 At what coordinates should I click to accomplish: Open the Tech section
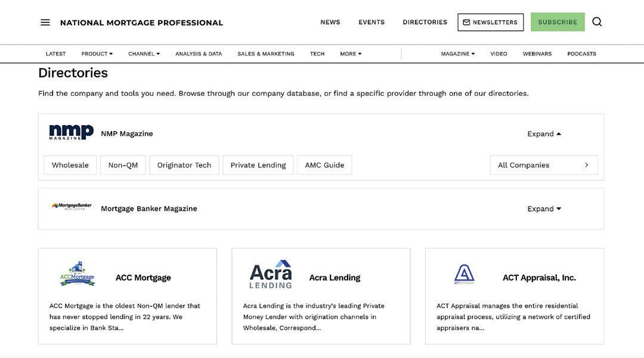[x=317, y=54]
